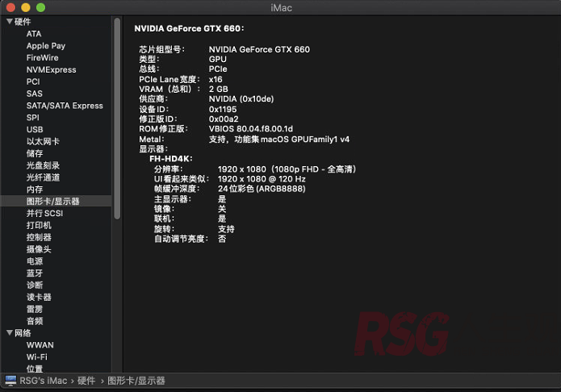Click the PCIe Lane width x16 value

pyautogui.click(x=216, y=79)
